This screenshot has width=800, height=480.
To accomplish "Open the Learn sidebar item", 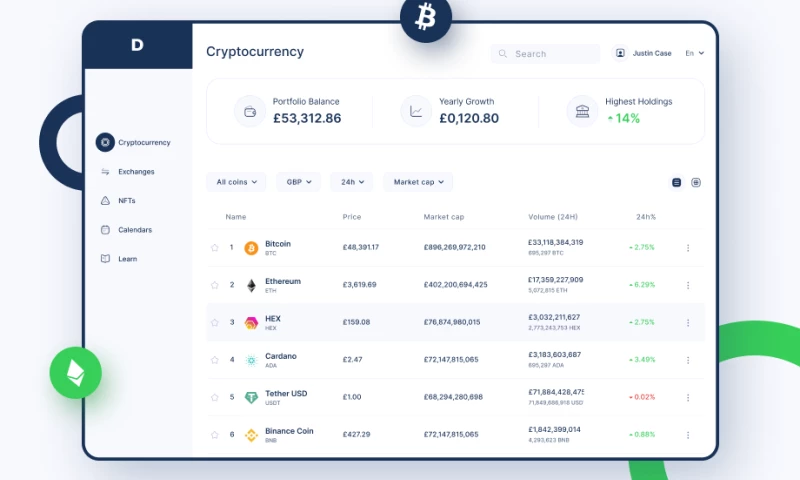I will coord(119,259).
